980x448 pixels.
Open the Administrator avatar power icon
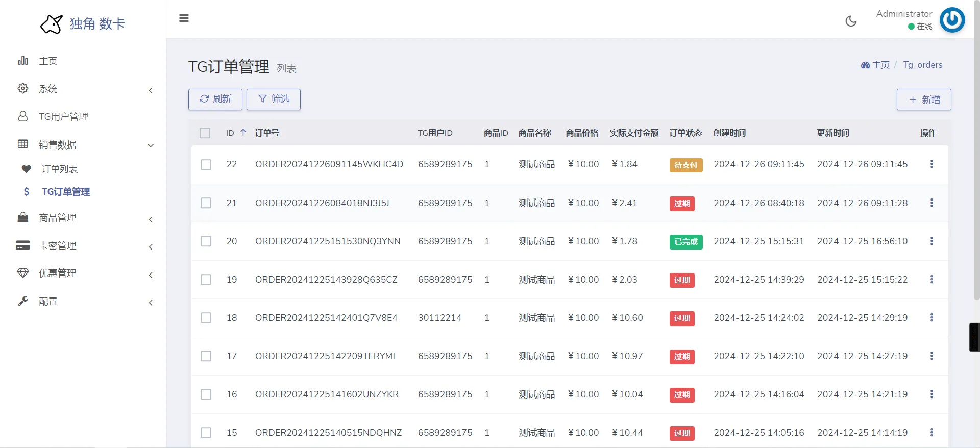952,20
